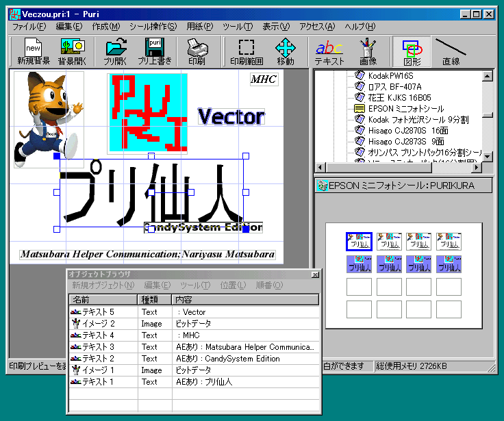Viewport: 504px width, 421px height.
Task: Select テキスト 1 row in object browser
Action: click(x=194, y=382)
